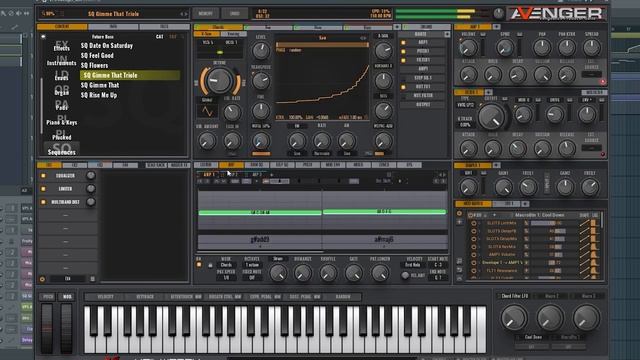
Task: Click the Equalizer mix knob
Action: [91, 176]
